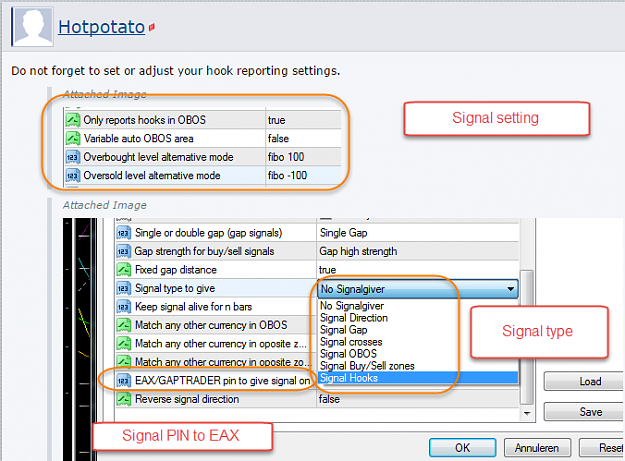
Task: Click icon of Only reports hooks in OBOS
Action: click(73, 120)
